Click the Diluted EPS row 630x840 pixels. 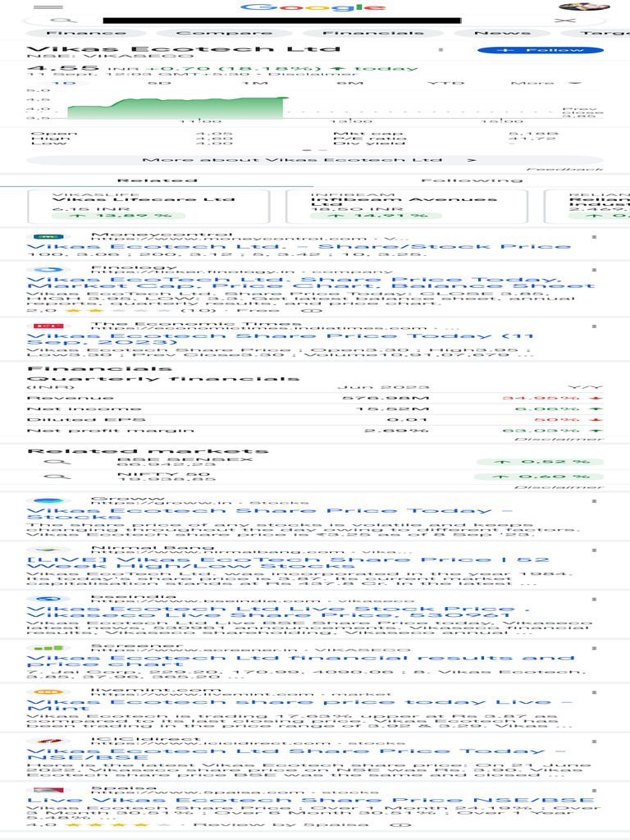314,419
